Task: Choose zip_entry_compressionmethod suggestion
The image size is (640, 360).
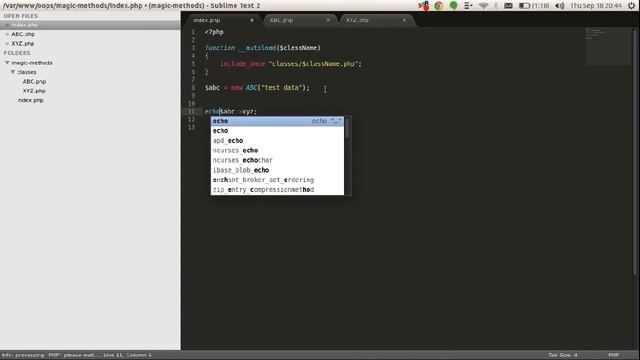Action: tap(278, 190)
